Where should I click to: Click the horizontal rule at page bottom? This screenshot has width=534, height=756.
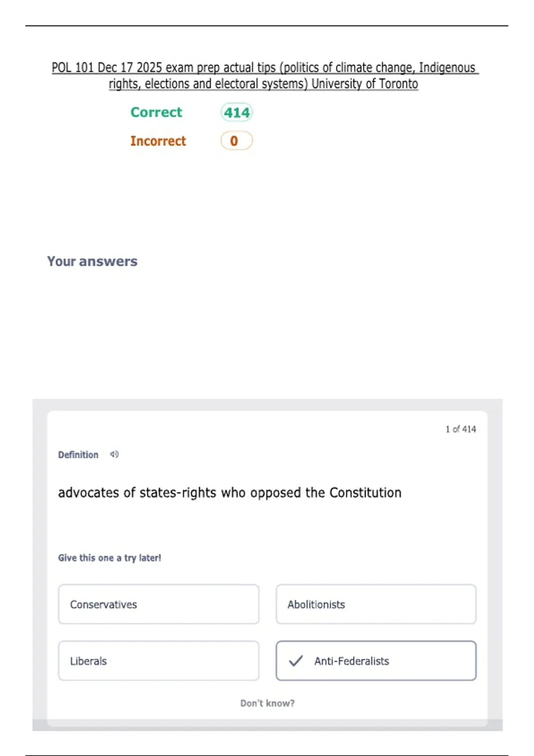[x=267, y=755]
